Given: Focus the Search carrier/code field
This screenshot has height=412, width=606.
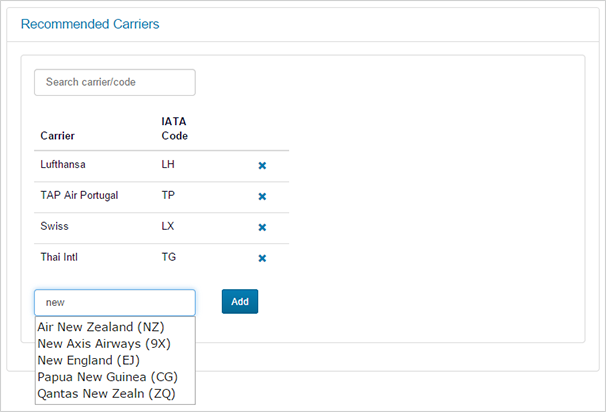Looking at the screenshot, I should pyautogui.click(x=115, y=82).
